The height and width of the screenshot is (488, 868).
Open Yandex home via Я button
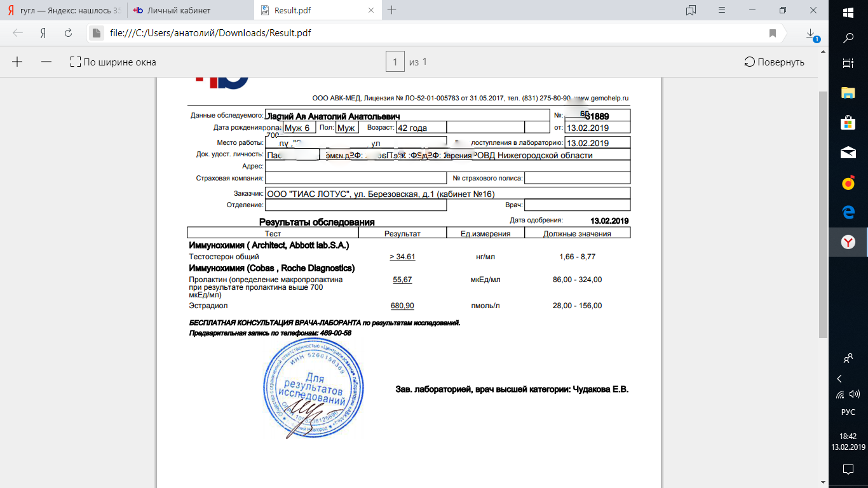tap(43, 33)
